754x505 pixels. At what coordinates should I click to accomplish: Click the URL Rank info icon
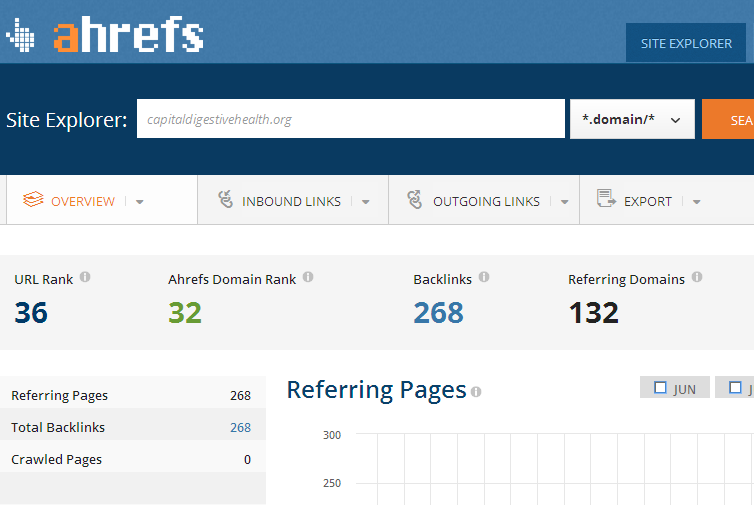point(85,277)
